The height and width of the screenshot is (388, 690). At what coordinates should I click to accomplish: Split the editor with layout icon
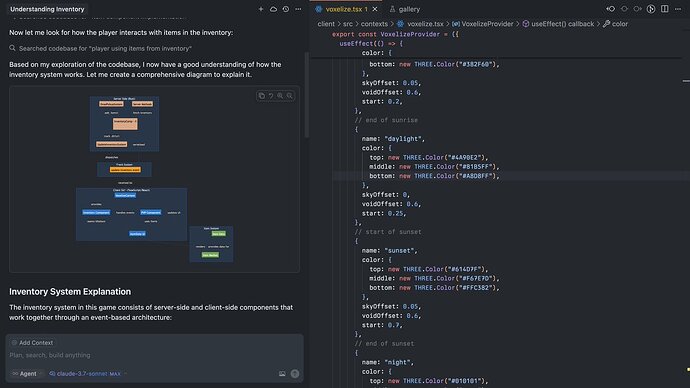[x=664, y=9]
